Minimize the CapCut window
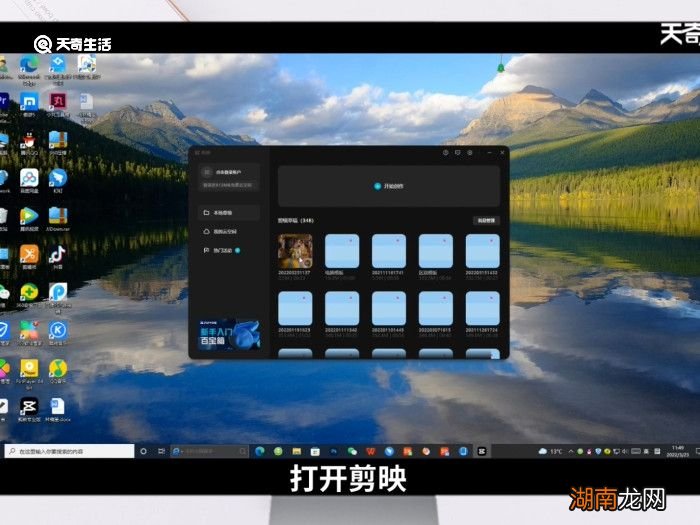 pyautogui.click(x=490, y=153)
